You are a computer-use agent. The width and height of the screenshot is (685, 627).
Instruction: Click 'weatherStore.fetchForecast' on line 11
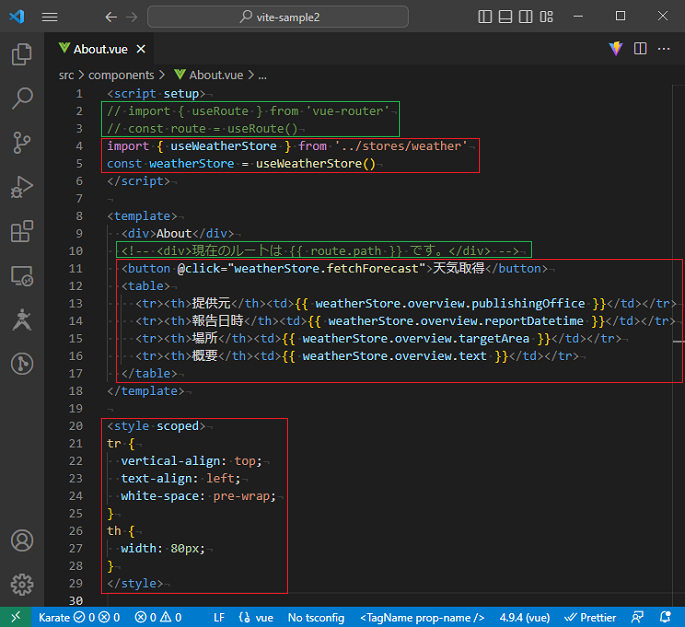[x=326, y=268]
